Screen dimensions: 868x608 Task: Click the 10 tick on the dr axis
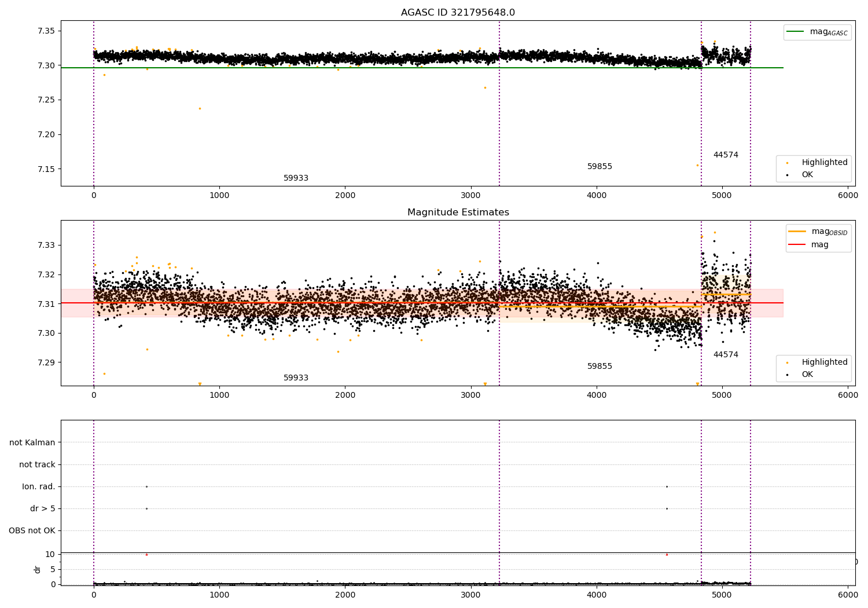(50, 554)
